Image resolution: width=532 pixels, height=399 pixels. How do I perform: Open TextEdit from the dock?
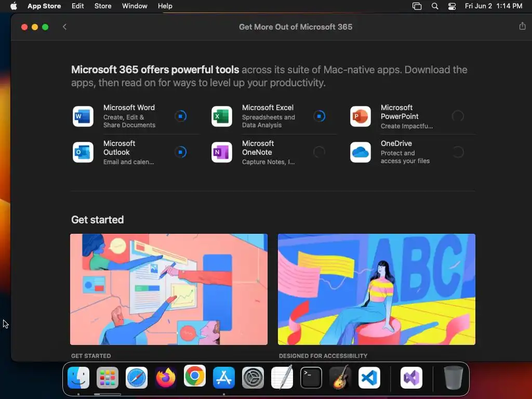pyautogui.click(x=282, y=377)
